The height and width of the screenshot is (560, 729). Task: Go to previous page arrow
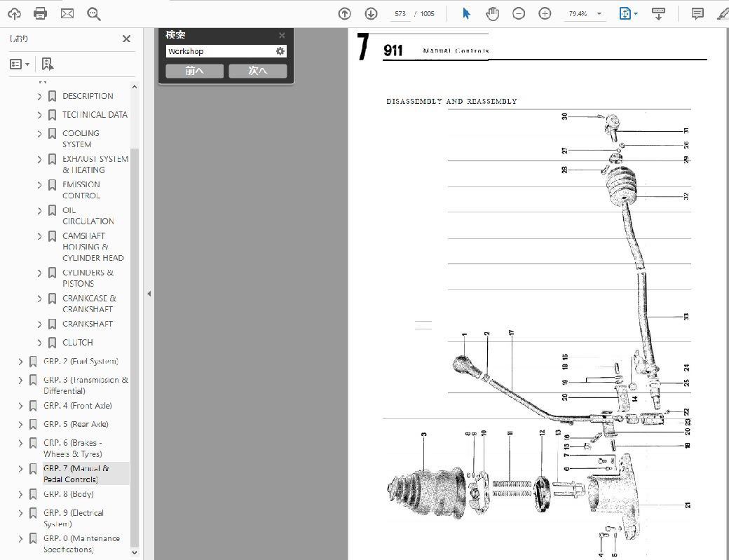tap(344, 14)
